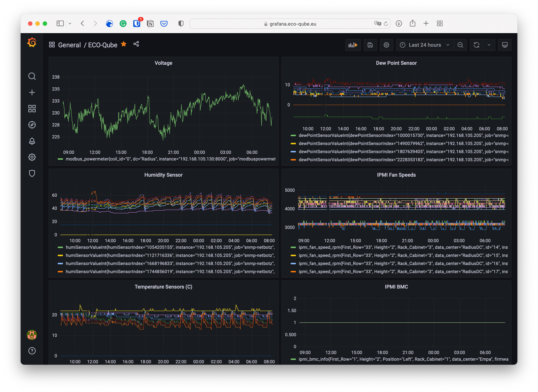Toggle the star to unfavorite ECO-Qube
Image resolution: width=538 pixels, height=392 pixels.
click(x=124, y=44)
